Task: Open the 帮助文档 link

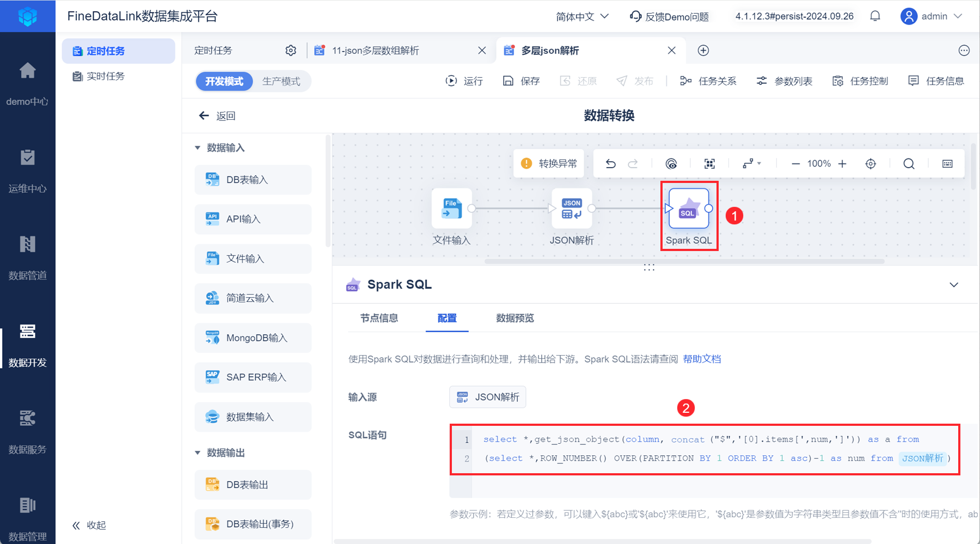Action: click(x=702, y=359)
